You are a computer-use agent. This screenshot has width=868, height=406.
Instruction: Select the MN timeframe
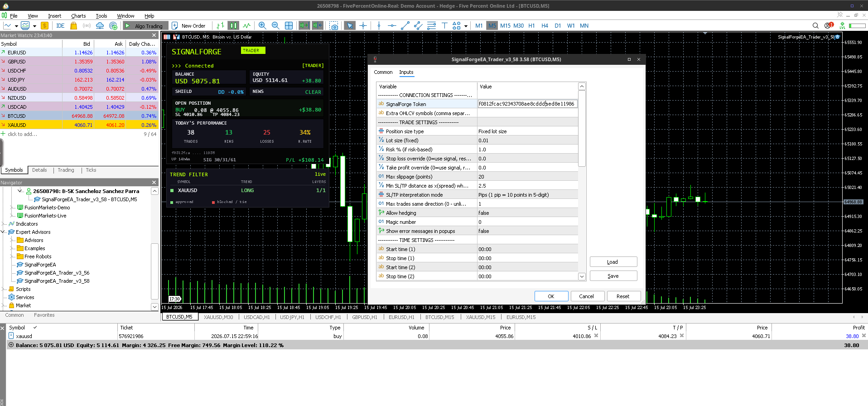[x=584, y=26]
